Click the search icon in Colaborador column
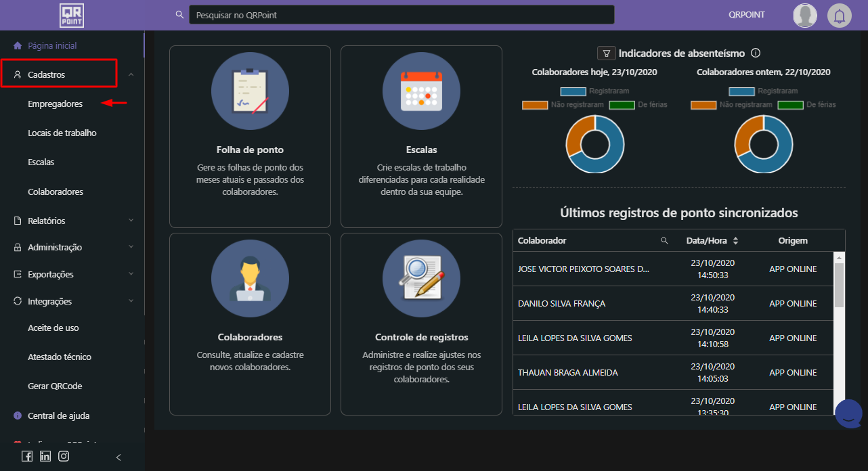The width and height of the screenshot is (868, 471). coord(664,241)
